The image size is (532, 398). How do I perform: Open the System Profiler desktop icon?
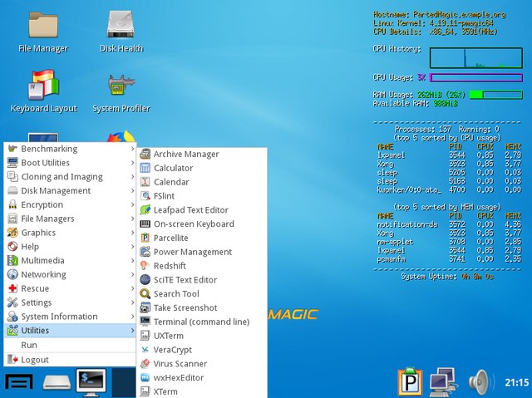[x=121, y=91]
